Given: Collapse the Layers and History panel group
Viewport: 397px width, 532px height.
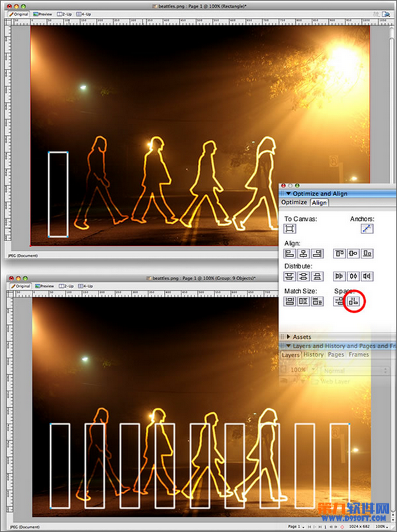Looking at the screenshot, I should [287, 346].
